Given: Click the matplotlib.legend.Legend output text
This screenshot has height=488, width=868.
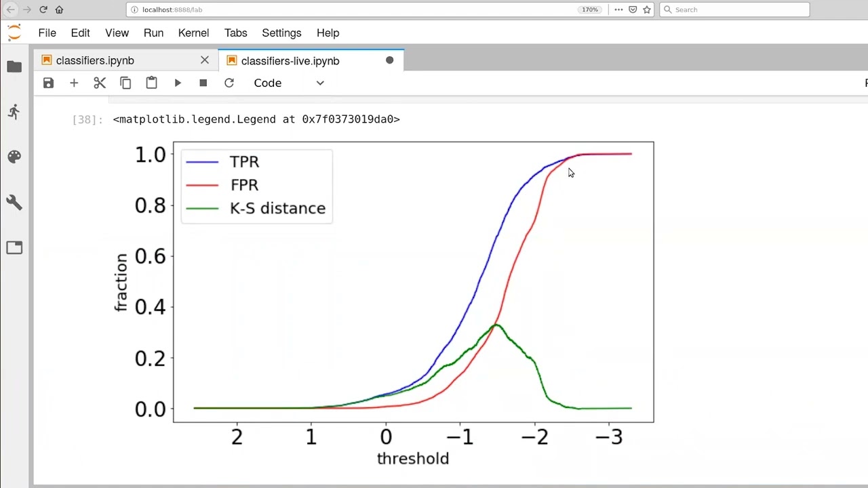Looking at the screenshot, I should tap(256, 119).
